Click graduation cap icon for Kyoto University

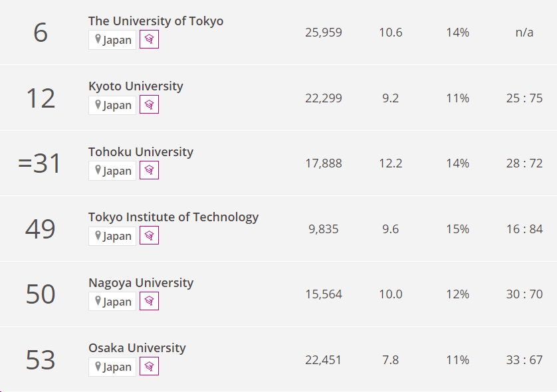coord(149,105)
